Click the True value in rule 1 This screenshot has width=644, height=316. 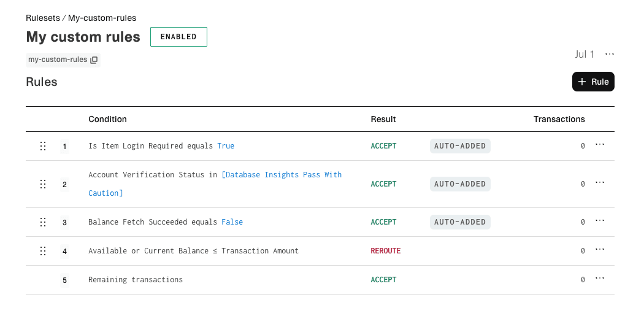pyautogui.click(x=226, y=146)
